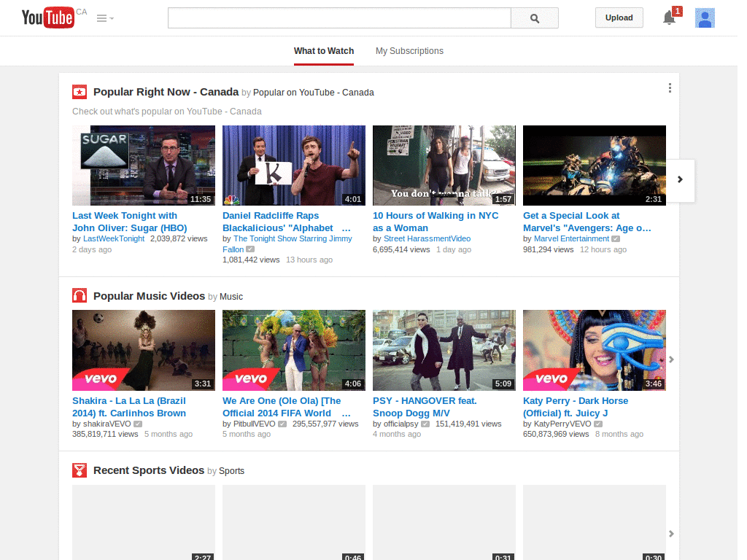
Task: Show next Popular Right Now videos
Action: (x=681, y=179)
